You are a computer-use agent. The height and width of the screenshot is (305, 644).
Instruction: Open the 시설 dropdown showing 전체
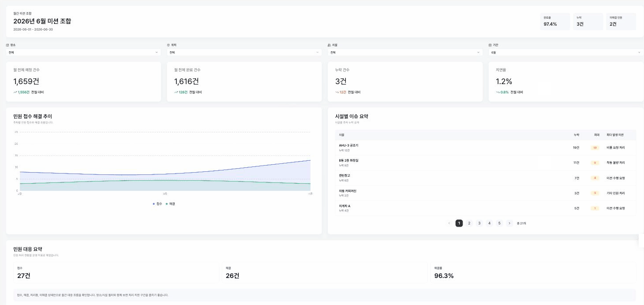[405, 52]
